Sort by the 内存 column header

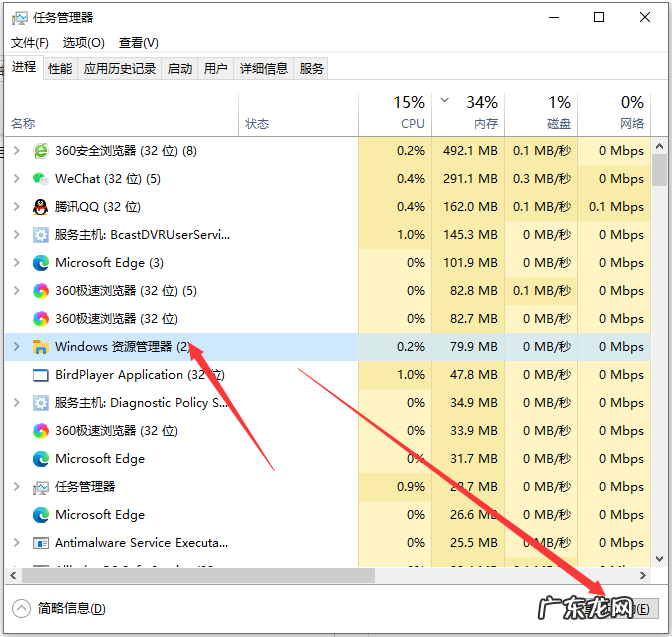[468, 115]
